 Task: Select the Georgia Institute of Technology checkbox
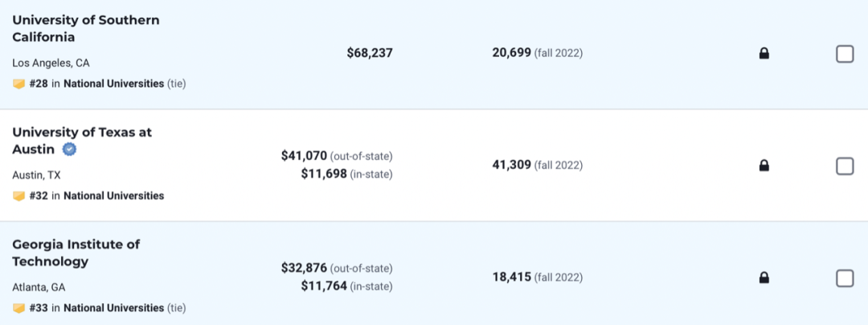pos(845,278)
